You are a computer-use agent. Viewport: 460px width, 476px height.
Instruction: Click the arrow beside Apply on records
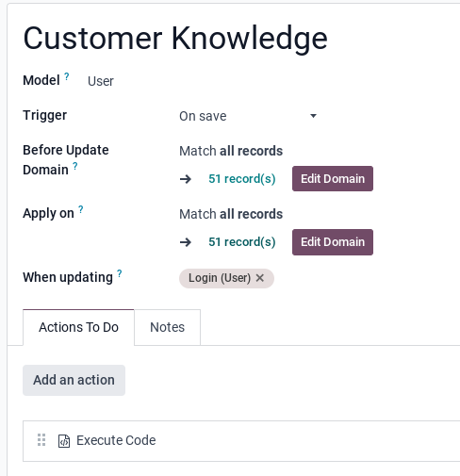[186, 242]
